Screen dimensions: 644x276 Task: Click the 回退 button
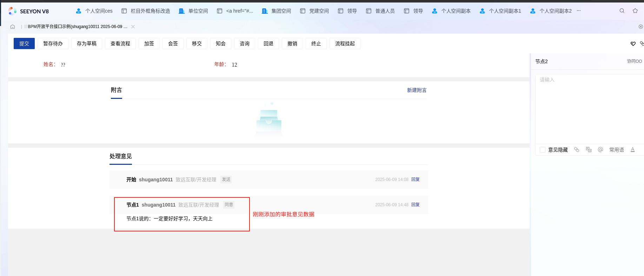268,43
